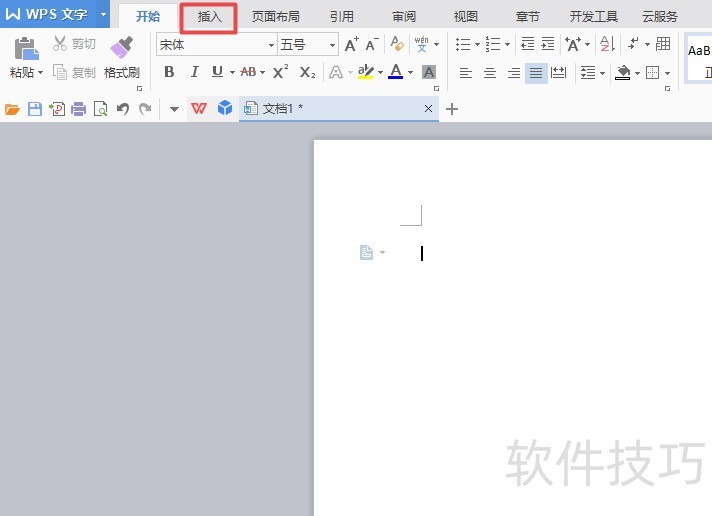This screenshot has height=516, width=712.
Task: Apply subscript X₂ formatting
Action: point(307,72)
